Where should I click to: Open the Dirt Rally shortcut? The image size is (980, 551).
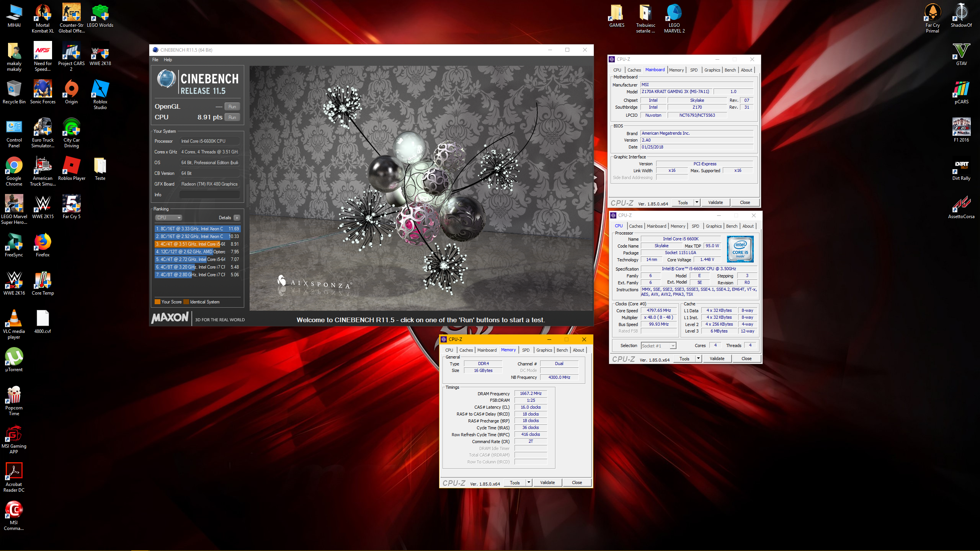[x=961, y=168]
